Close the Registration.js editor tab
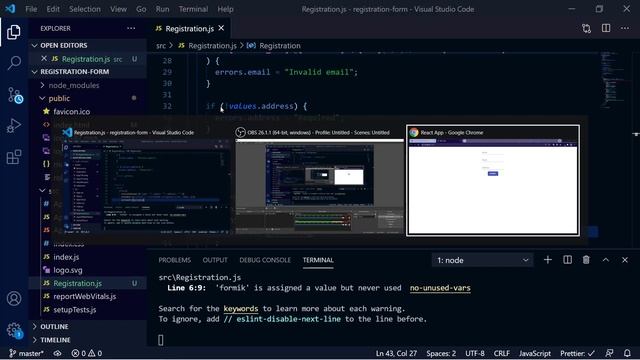This screenshot has width=640, height=360. pyautogui.click(x=221, y=28)
